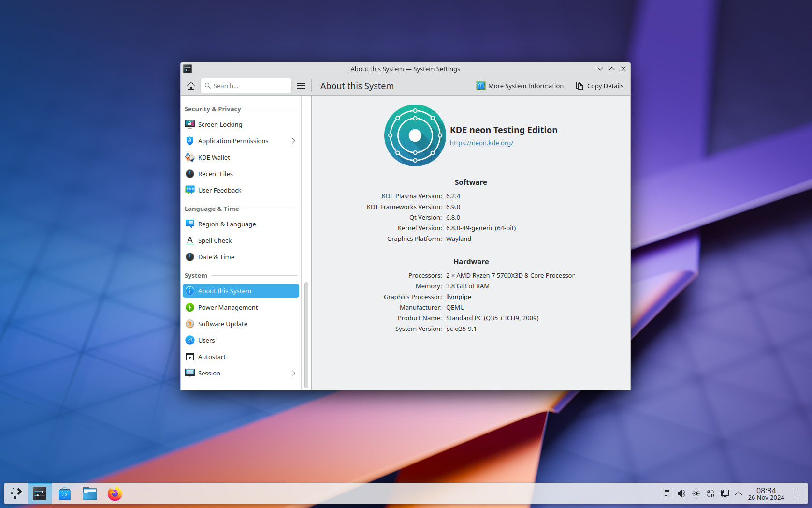Open Users settings
This screenshot has width=812, height=508.
click(241, 340)
